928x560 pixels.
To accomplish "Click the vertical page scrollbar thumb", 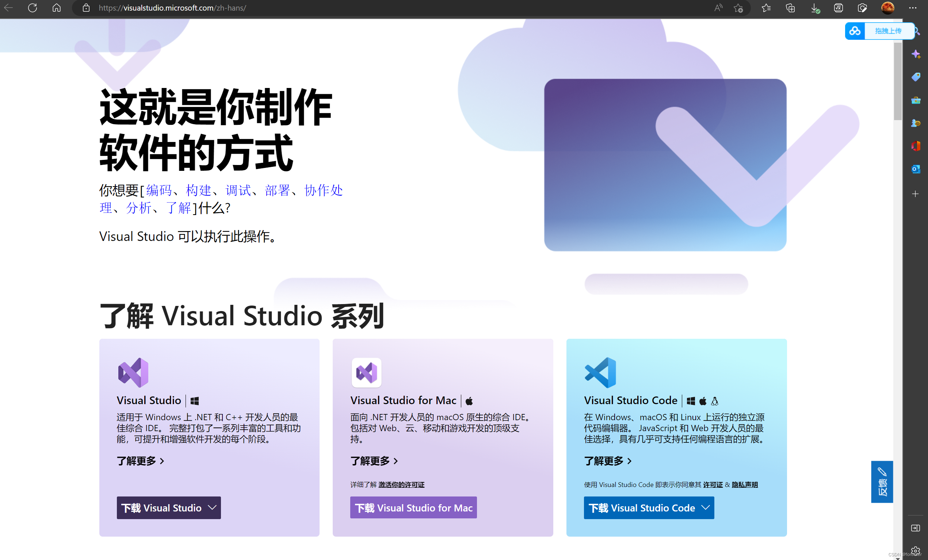I will 897,81.
